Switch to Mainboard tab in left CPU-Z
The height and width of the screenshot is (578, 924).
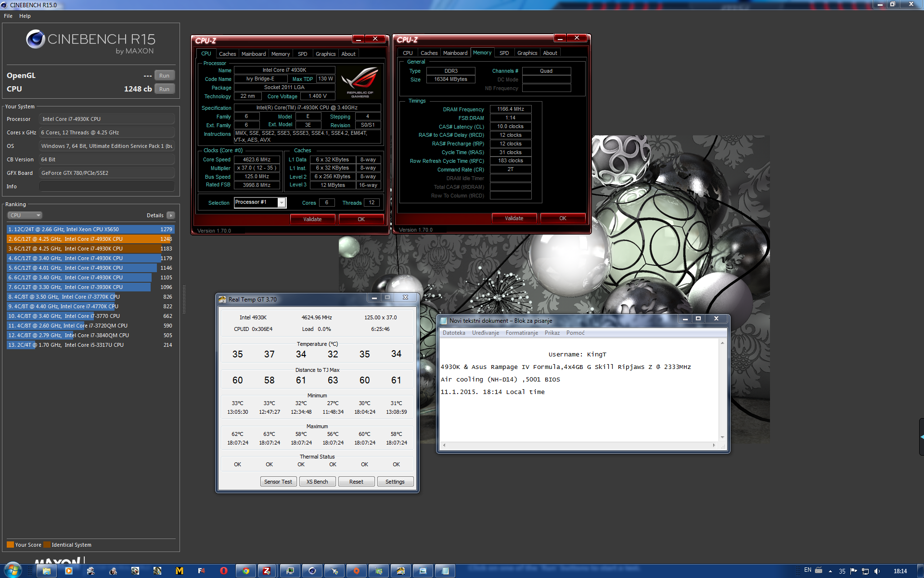pos(254,54)
